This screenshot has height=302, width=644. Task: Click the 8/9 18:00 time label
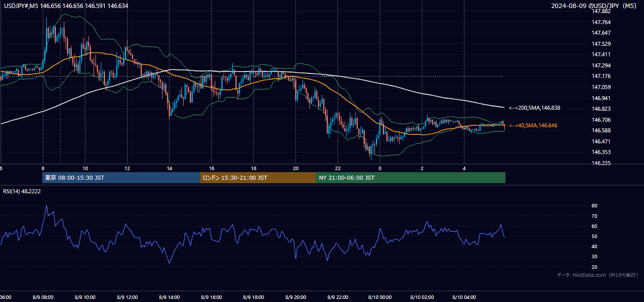point(253,297)
